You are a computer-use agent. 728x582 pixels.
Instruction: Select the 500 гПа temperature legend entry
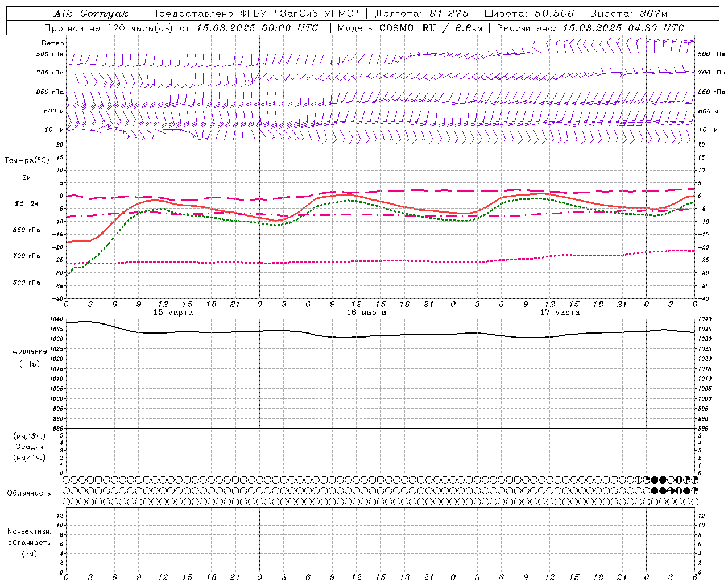[27, 282]
